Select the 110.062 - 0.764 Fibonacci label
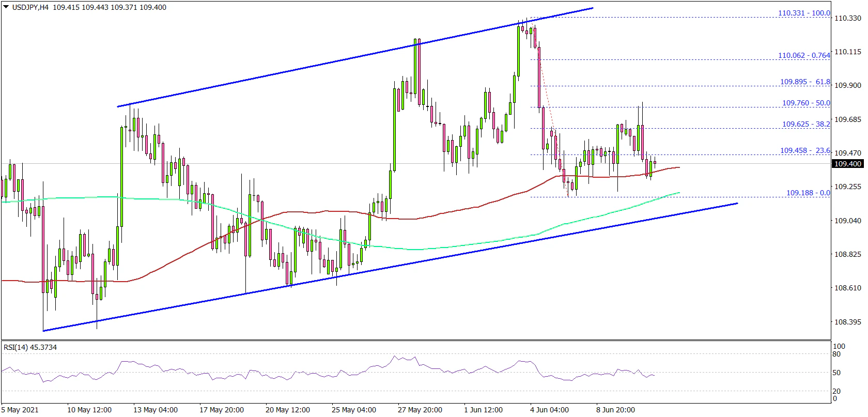The image size is (868, 417). point(804,55)
